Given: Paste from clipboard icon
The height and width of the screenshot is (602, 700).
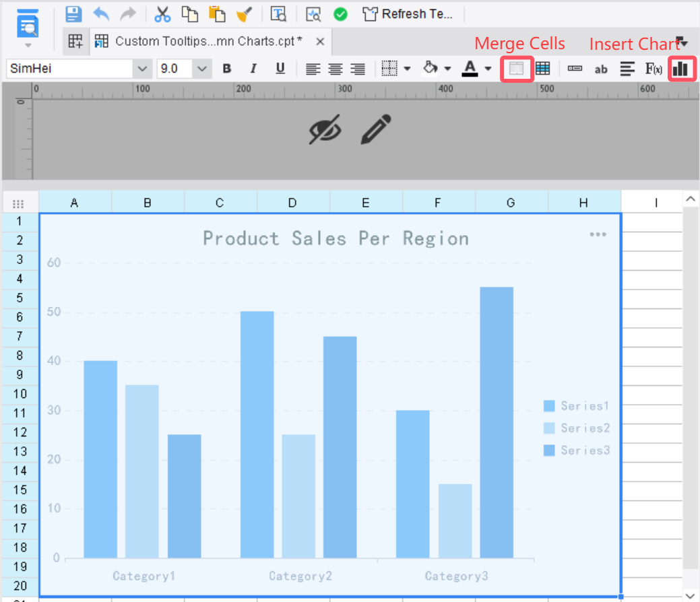Looking at the screenshot, I should click(x=217, y=14).
